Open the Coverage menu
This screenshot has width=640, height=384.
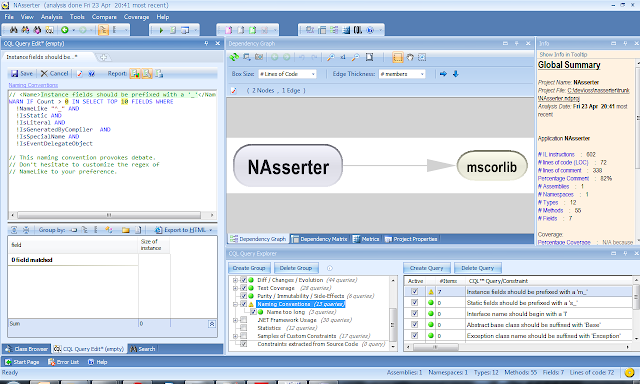coord(136,17)
